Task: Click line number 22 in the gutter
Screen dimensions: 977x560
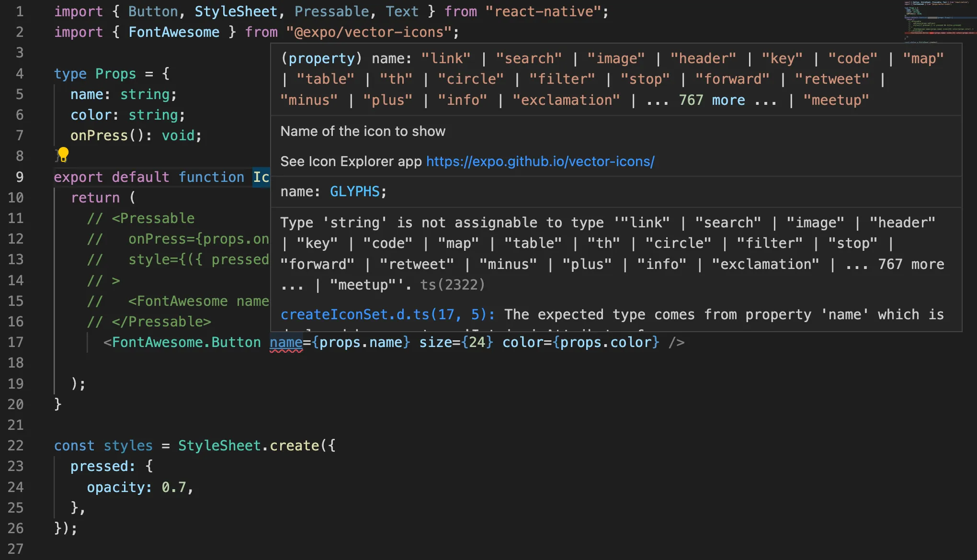Action: pos(16,446)
